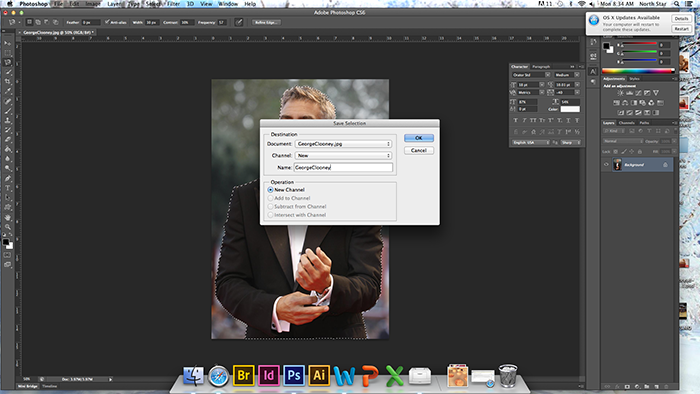The height and width of the screenshot is (394, 700).
Task: Click Add to selection mode icon
Action: pos(38,22)
